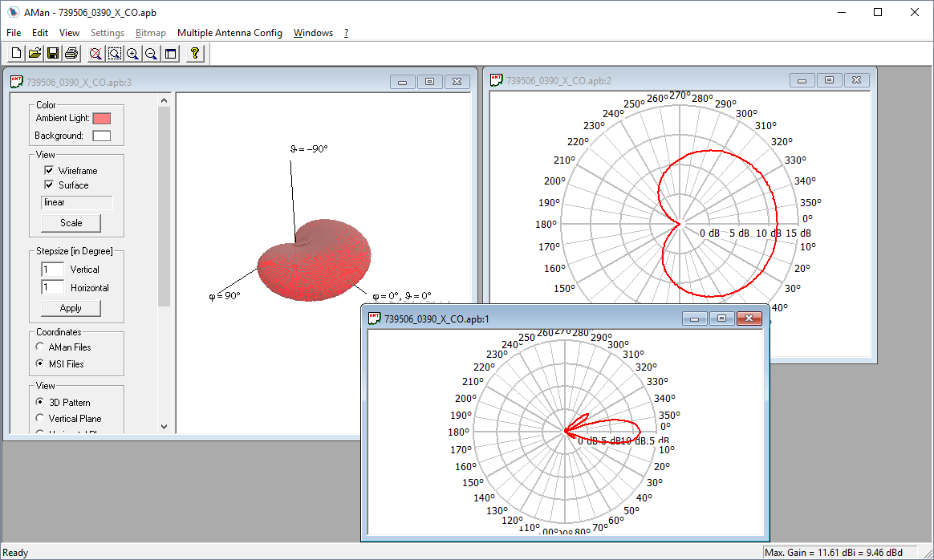Click the Apply stepsize button
Screen dimensions: 934x560
pos(71,308)
